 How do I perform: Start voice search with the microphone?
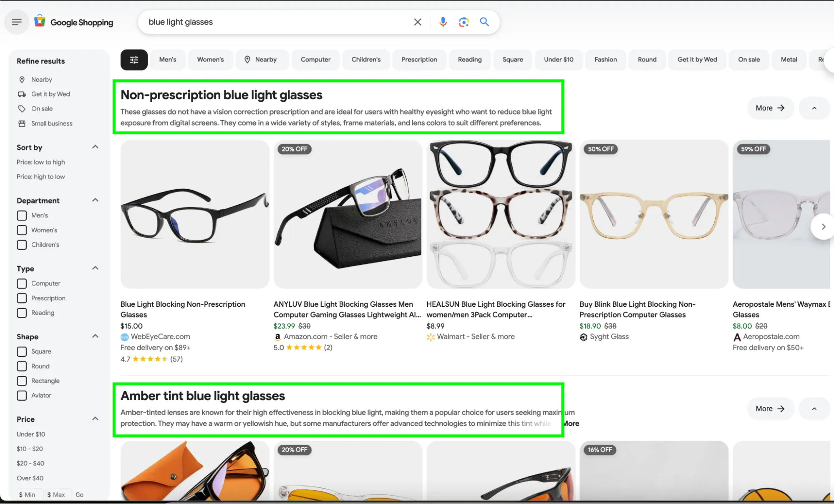(443, 22)
